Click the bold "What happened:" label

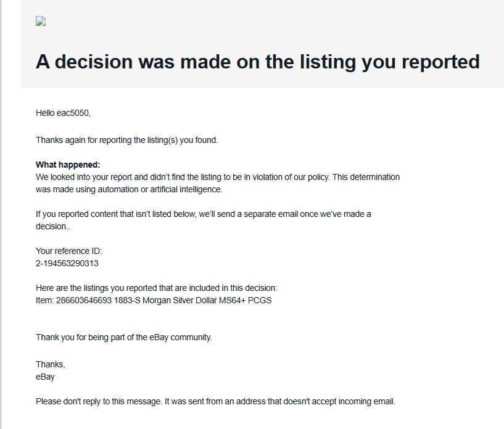pyautogui.click(x=68, y=165)
